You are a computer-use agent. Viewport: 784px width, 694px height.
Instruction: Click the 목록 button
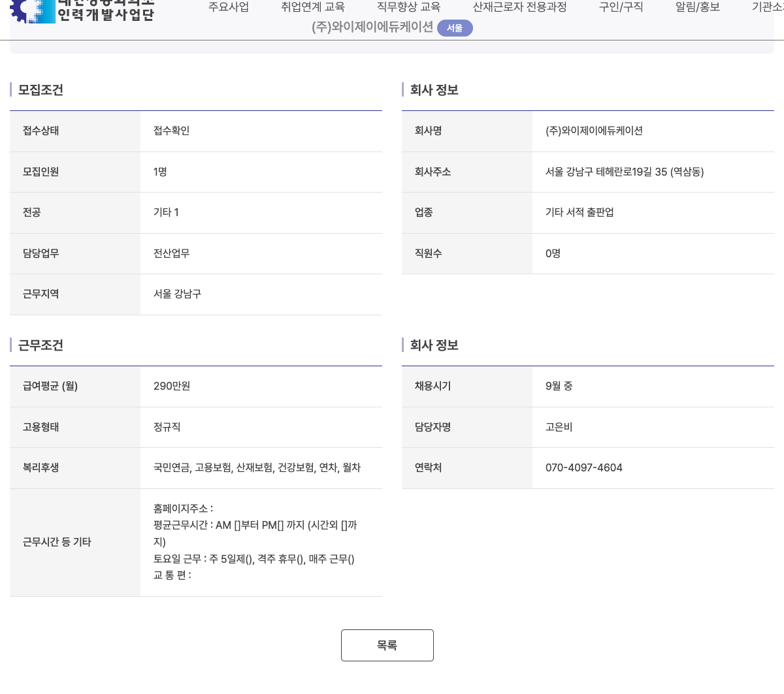pos(387,645)
